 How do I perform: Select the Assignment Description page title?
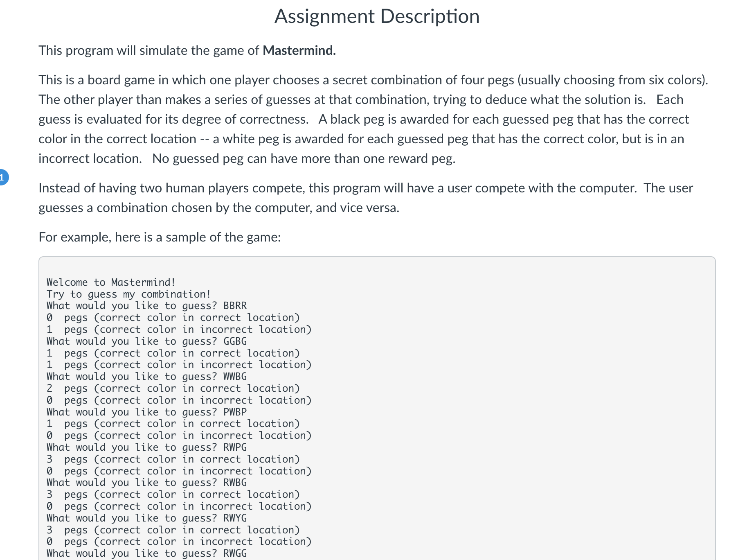(x=377, y=16)
